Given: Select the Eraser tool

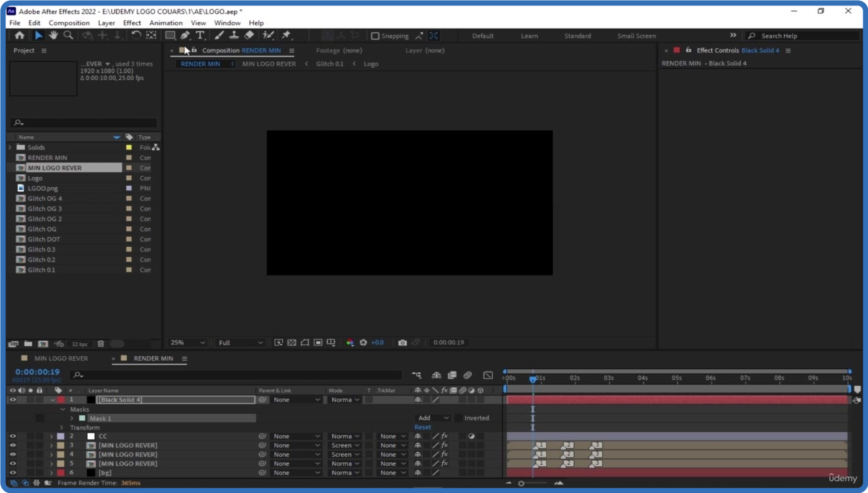Looking at the screenshot, I should click(249, 36).
